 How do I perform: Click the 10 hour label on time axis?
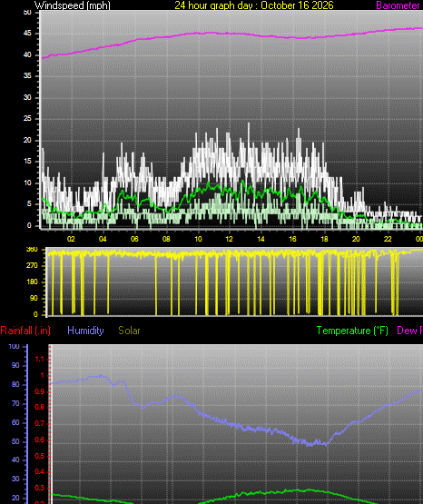pyautogui.click(x=198, y=239)
